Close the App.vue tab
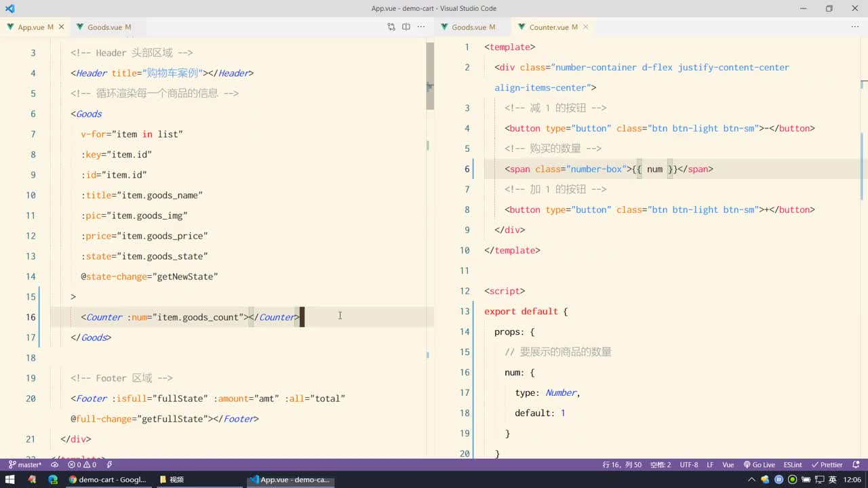The width and height of the screenshot is (868, 488). pyautogui.click(x=62, y=27)
